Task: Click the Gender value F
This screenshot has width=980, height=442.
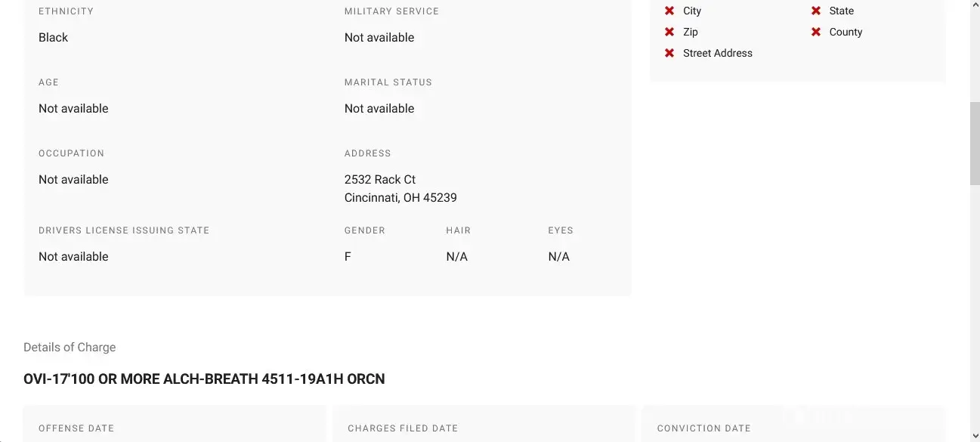Action: [x=348, y=256]
